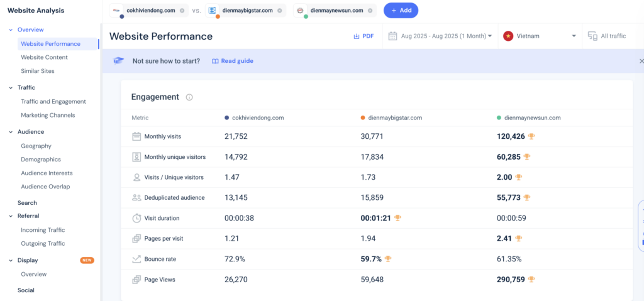
Task: Remove cokhiviendong.com from the comparison
Action: coord(182,11)
